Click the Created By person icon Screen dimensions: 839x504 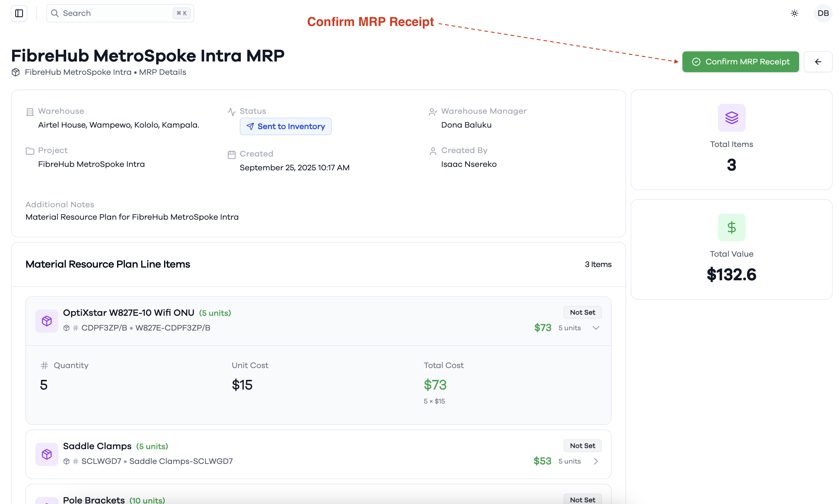coord(433,151)
